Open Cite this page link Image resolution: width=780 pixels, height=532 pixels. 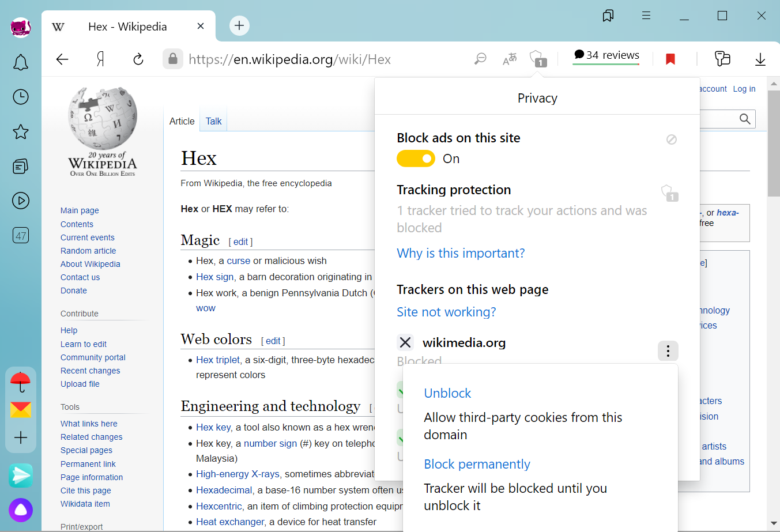(x=86, y=491)
